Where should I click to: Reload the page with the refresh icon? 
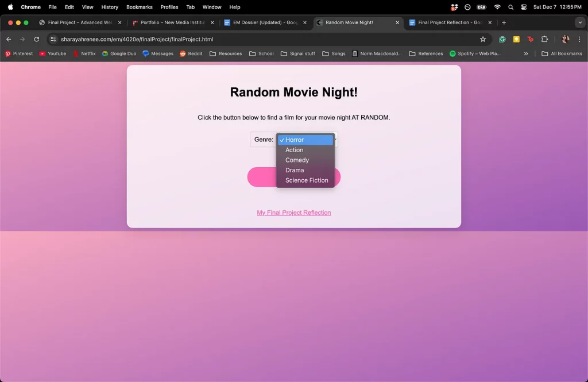click(36, 39)
